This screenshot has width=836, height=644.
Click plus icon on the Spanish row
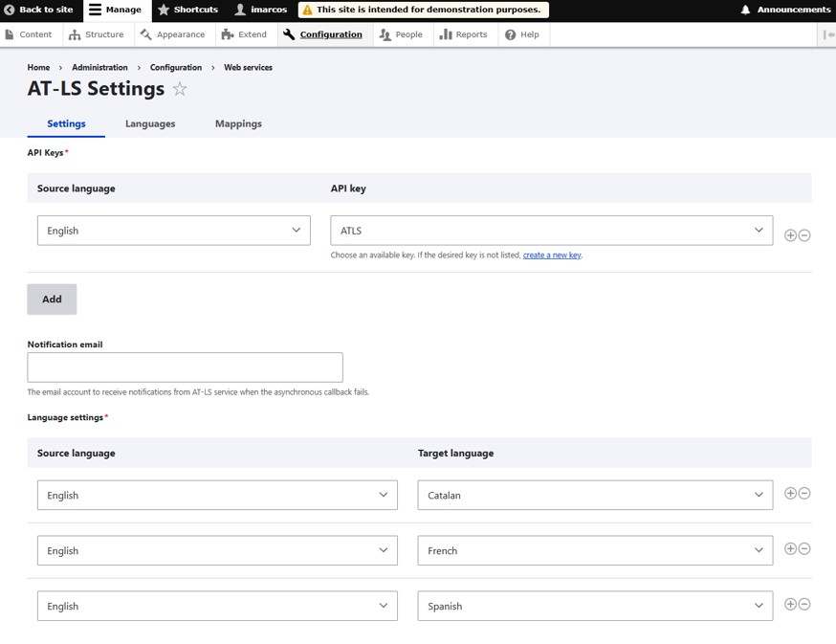pyautogui.click(x=790, y=605)
